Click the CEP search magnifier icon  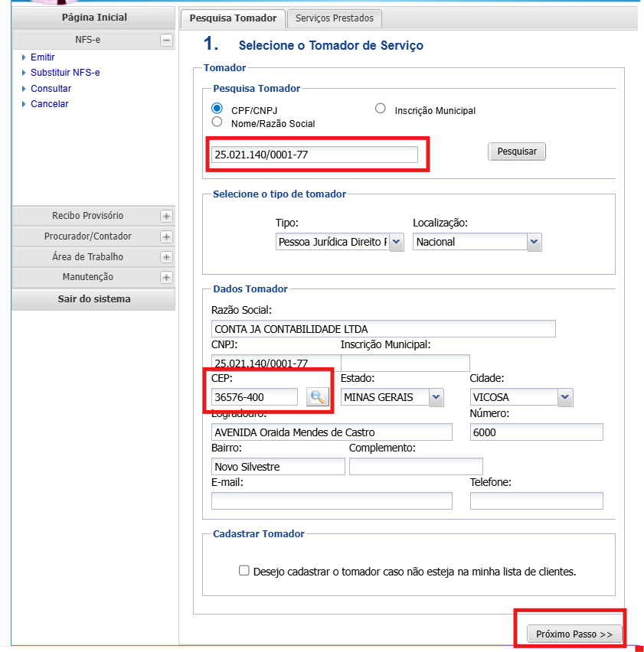(317, 396)
